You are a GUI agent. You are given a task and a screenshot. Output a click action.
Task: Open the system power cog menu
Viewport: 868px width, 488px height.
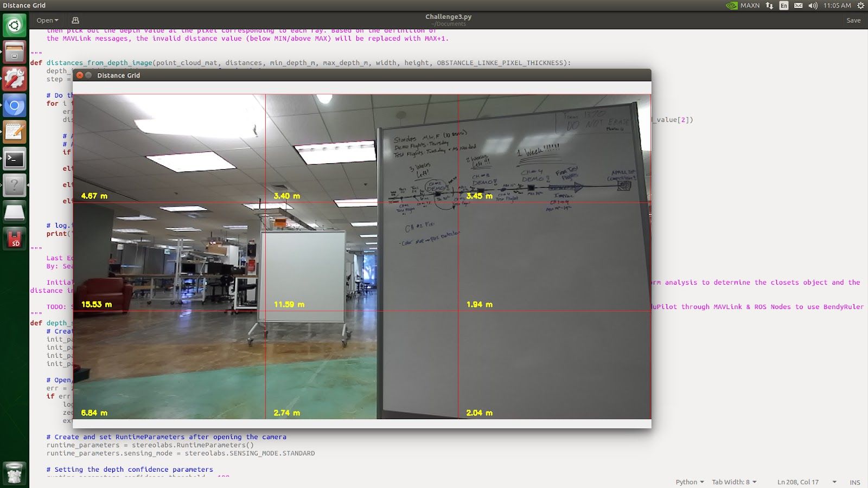pos(860,5)
